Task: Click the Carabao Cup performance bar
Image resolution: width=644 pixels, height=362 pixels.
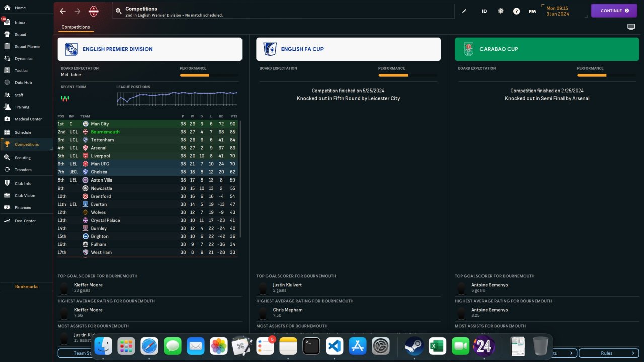Action: (x=606, y=75)
